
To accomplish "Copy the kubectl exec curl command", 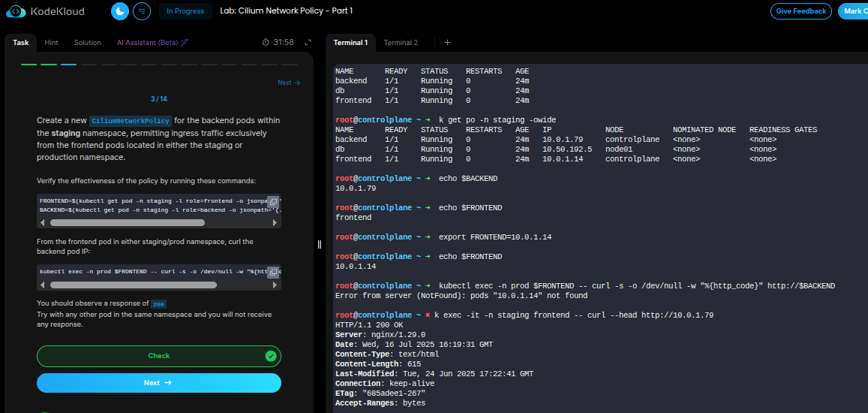I will [x=273, y=271].
